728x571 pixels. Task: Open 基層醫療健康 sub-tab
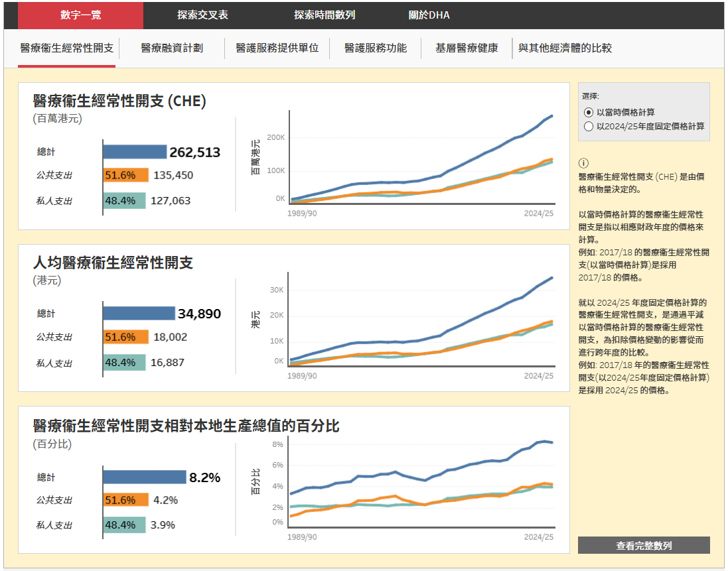[467, 48]
